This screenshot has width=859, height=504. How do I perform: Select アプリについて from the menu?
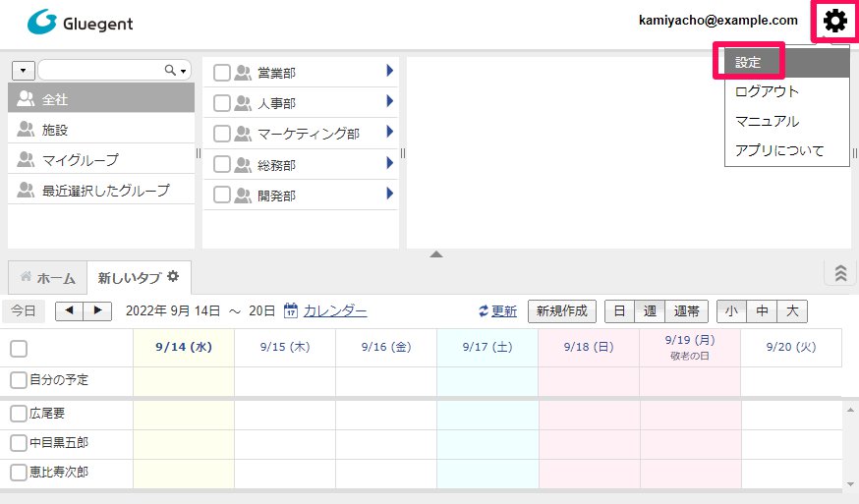(786, 150)
